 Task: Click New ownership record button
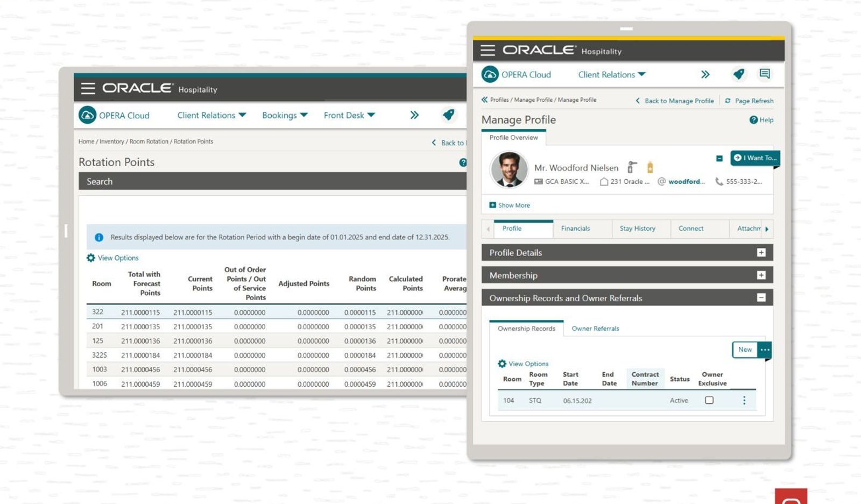pyautogui.click(x=745, y=350)
